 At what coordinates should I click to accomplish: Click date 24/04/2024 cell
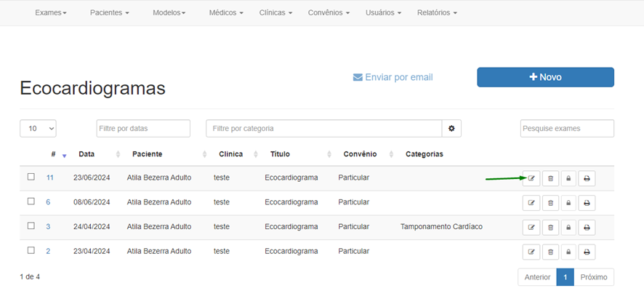click(92, 227)
